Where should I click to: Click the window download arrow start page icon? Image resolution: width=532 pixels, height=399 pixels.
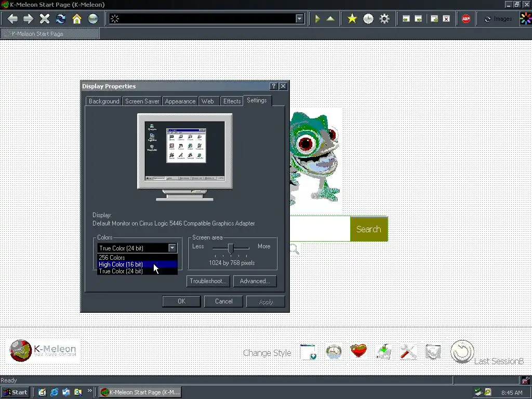tap(309, 352)
